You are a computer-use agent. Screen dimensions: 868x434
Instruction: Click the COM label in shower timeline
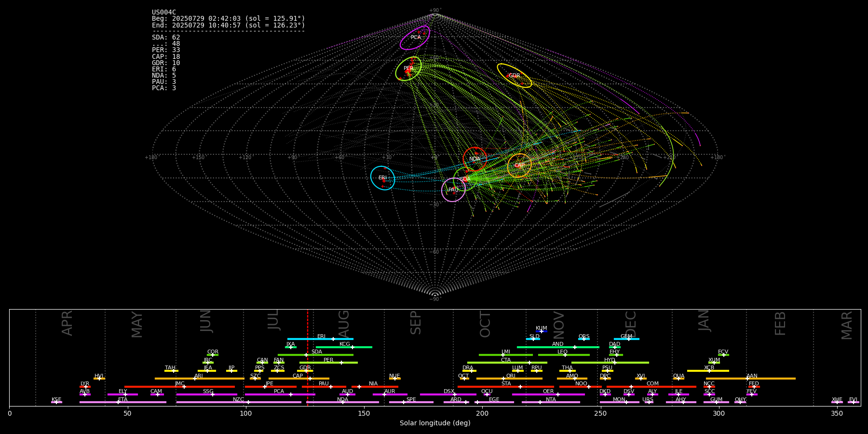tap(652, 384)
